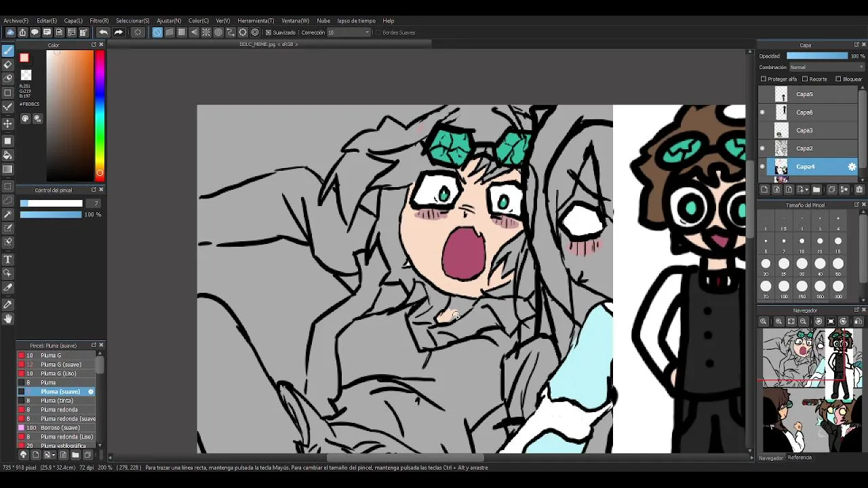Click the Redo arrow in the top toolbar
868x488 pixels.
click(119, 33)
